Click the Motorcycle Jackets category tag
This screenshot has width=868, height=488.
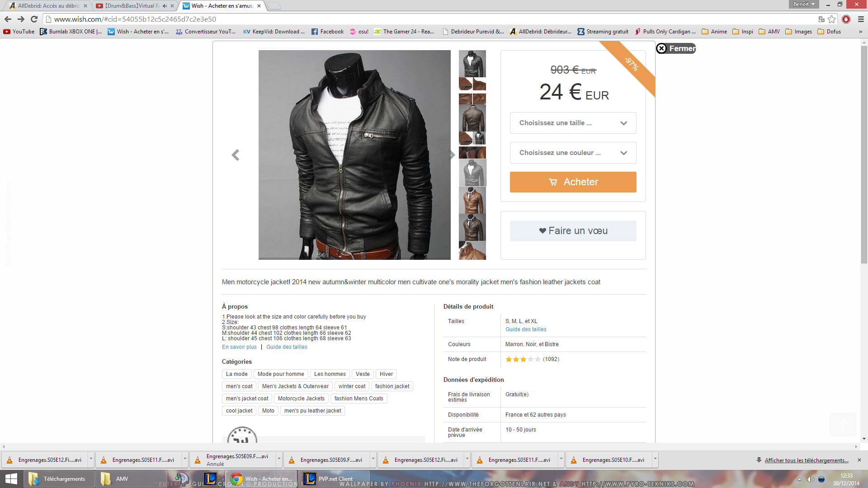(301, 399)
